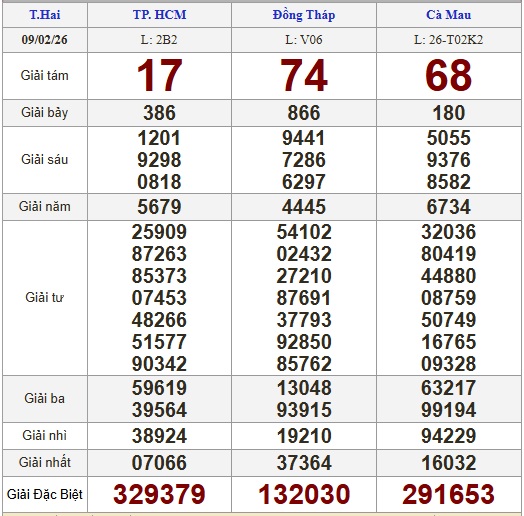Select the number 92850
Viewport: 524px width, 516px height.
(304, 342)
